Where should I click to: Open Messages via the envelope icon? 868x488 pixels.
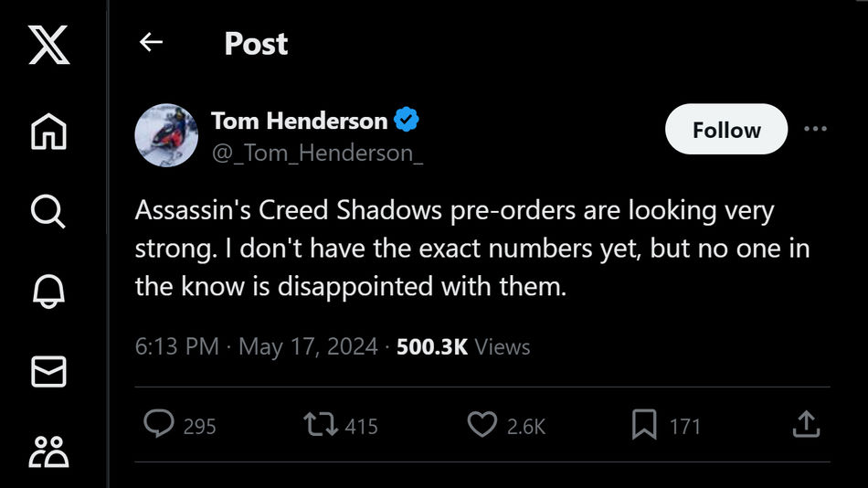(49, 371)
